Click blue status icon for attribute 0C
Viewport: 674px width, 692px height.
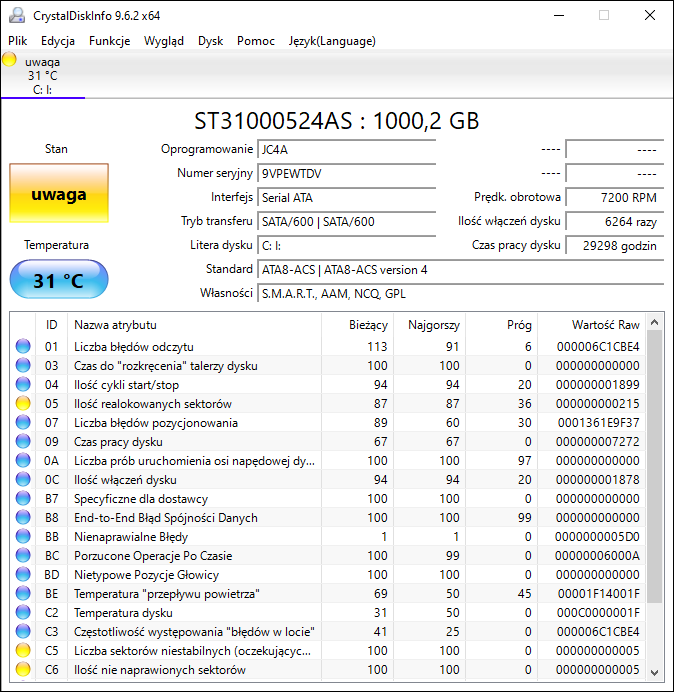click(x=23, y=479)
